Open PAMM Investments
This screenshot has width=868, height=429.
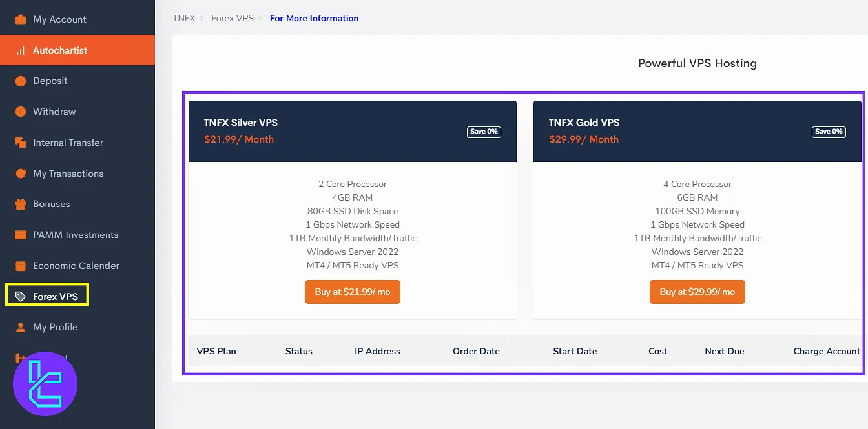(77, 235)
